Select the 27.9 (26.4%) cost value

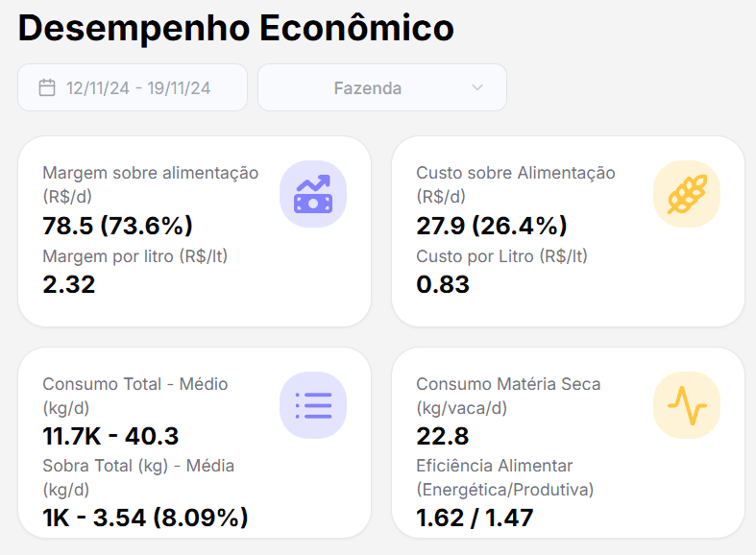(x=491, y=226)
